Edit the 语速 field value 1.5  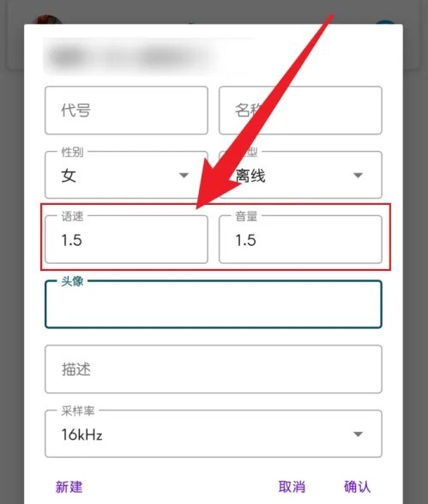(126, 239)
